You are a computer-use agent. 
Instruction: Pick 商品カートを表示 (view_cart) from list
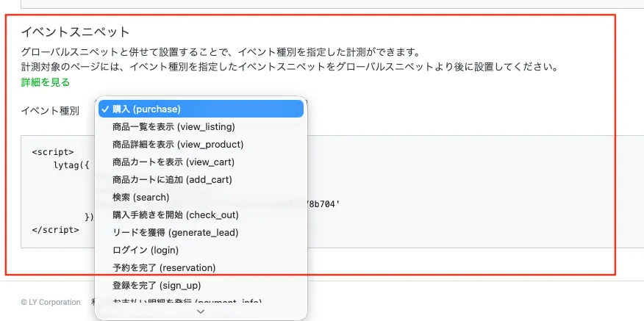click(173, 162)
